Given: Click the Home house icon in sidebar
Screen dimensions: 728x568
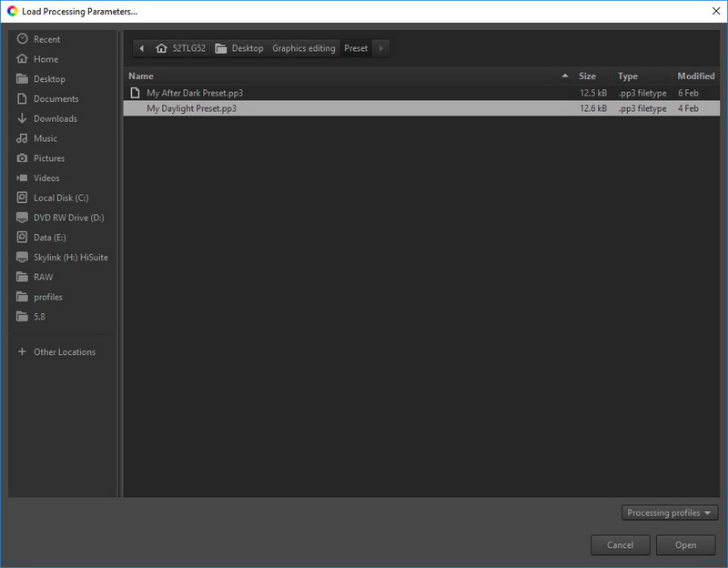Looking at the screenshot, I should coord(23,59).
